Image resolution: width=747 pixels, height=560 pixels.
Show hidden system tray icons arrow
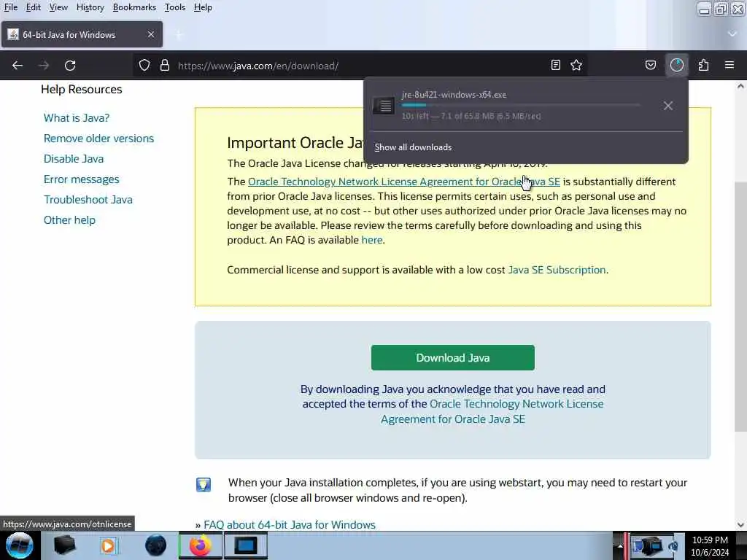pyautogui.click(x=620, y=545)
